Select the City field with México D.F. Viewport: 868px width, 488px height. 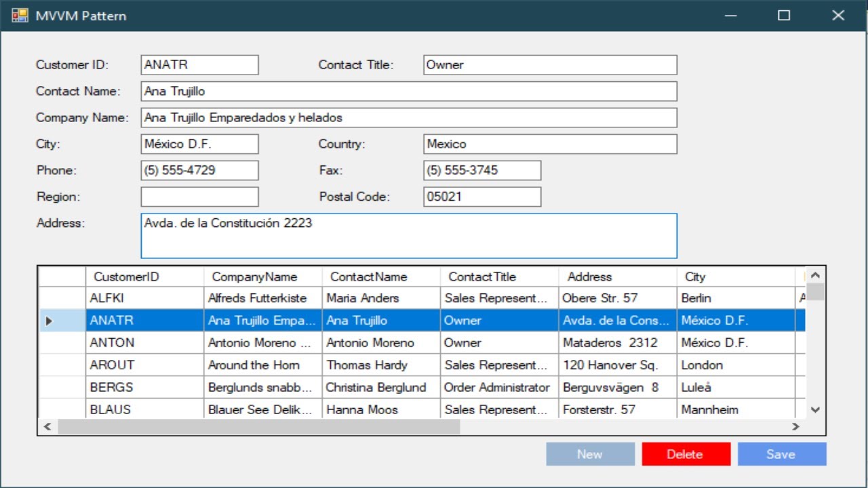click(x=199, y=144)
